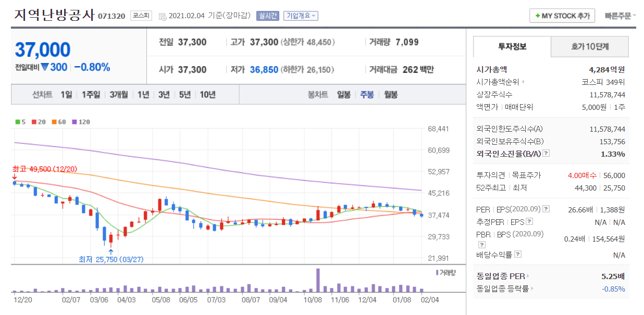This screenshot has width=644, height=315.
Task: Click 거래량 value 7,099
Action: (x=407, y=42)
